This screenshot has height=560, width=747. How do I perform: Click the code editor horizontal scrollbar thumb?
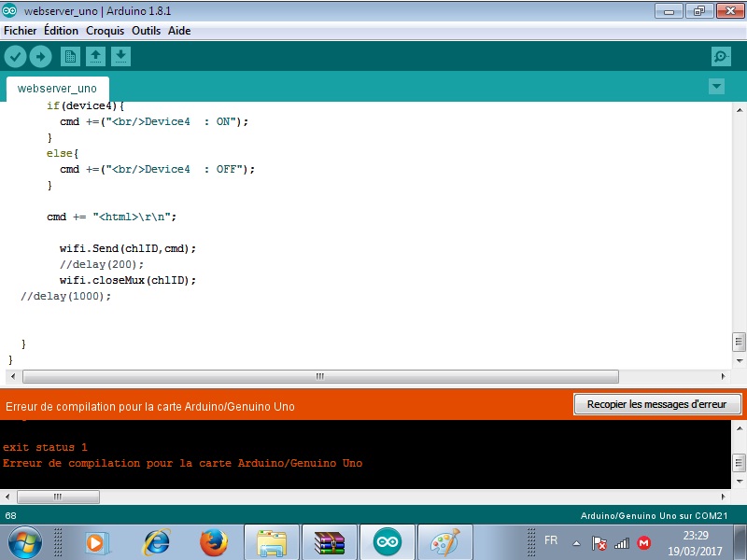[x=320, y=377]
